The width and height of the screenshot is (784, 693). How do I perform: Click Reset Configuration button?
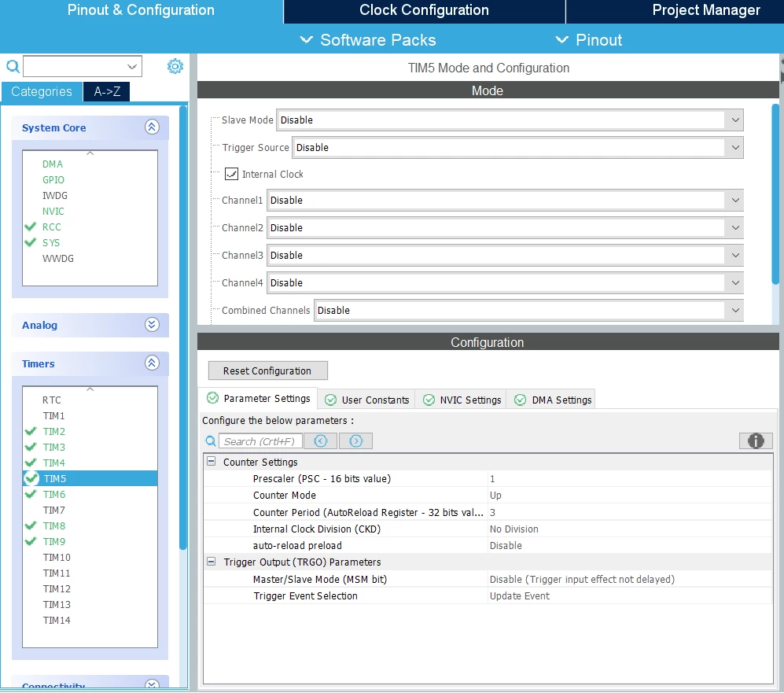pyautogui.click(x=267, y=370)
